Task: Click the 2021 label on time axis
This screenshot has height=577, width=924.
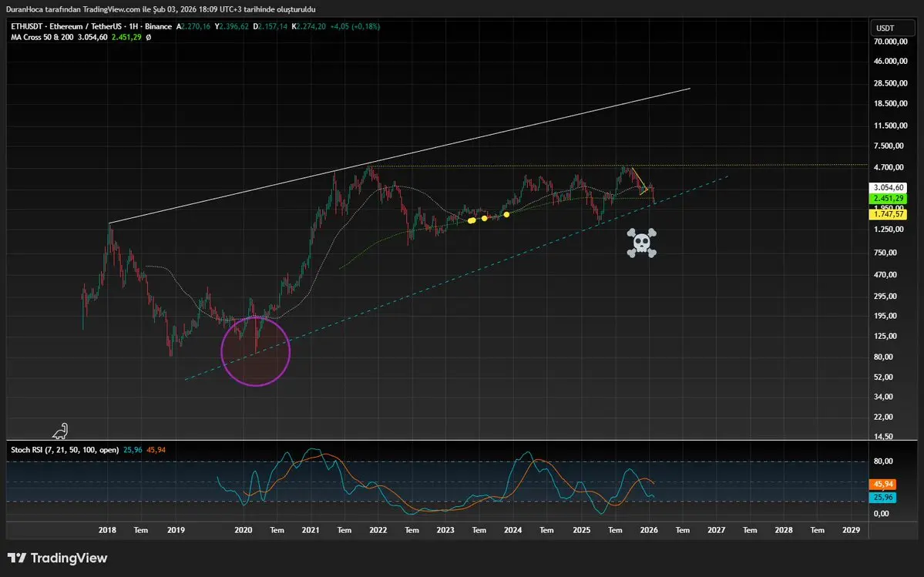Action: (x=311, y=530)
